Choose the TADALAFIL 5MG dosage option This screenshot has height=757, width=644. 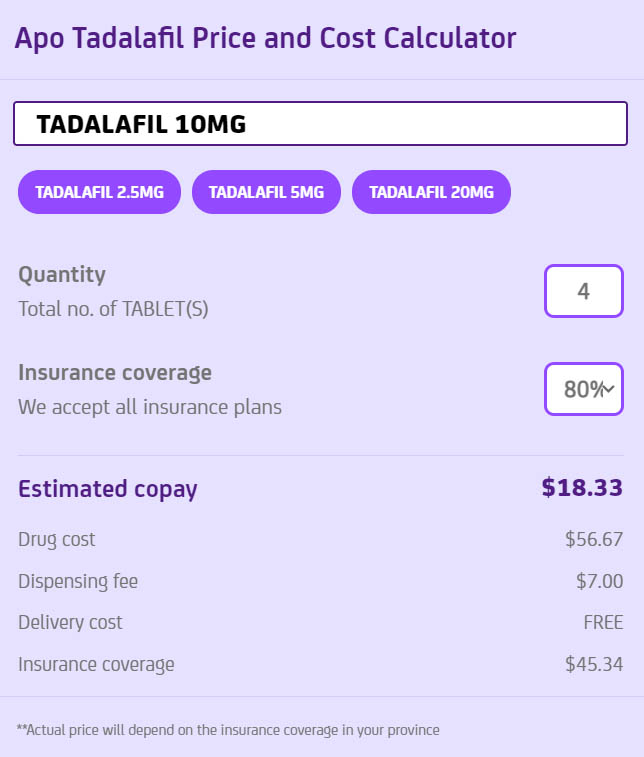(x=266, y=192)
